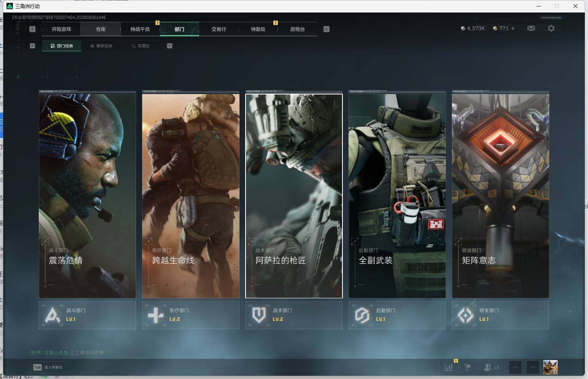This screenshot has height=379, width=588.
Task: Click the 研发部门 LV.1 diamond icon
Action: point(466,315)
